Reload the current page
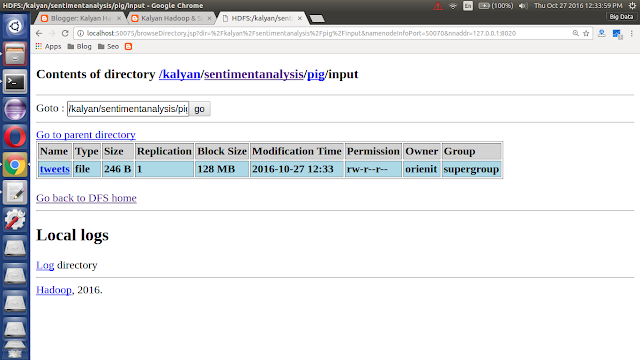This screenshot has width=640, height=360. click(x=65, y=33)
